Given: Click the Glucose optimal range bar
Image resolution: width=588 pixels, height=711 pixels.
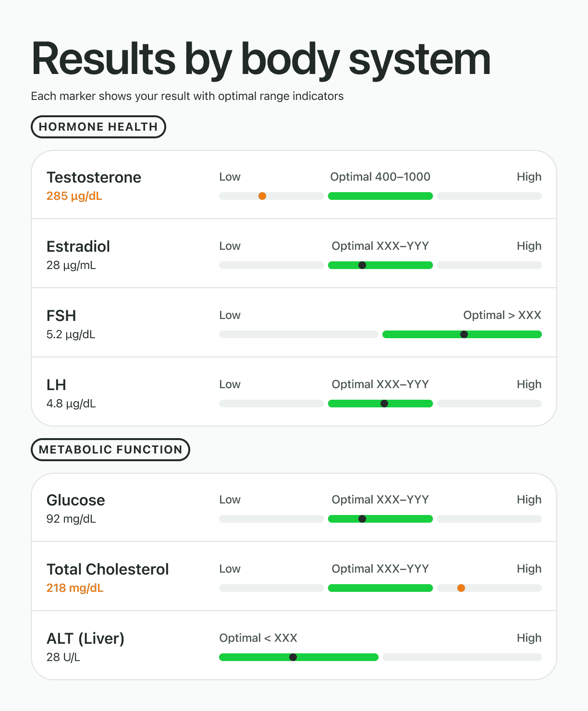Looking at the screenshot, I should 380,519.
